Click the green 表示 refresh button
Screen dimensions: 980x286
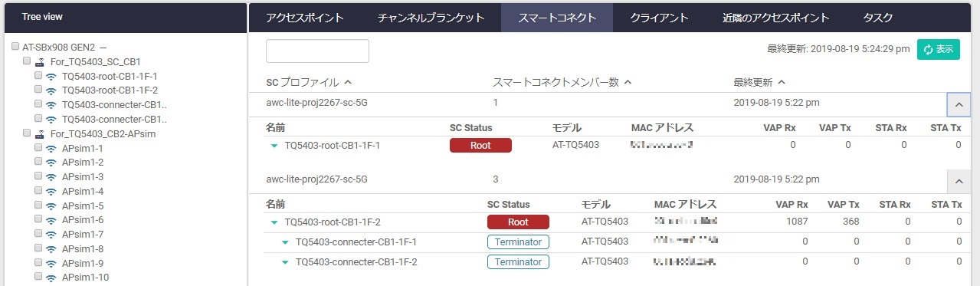coord(938,50)
